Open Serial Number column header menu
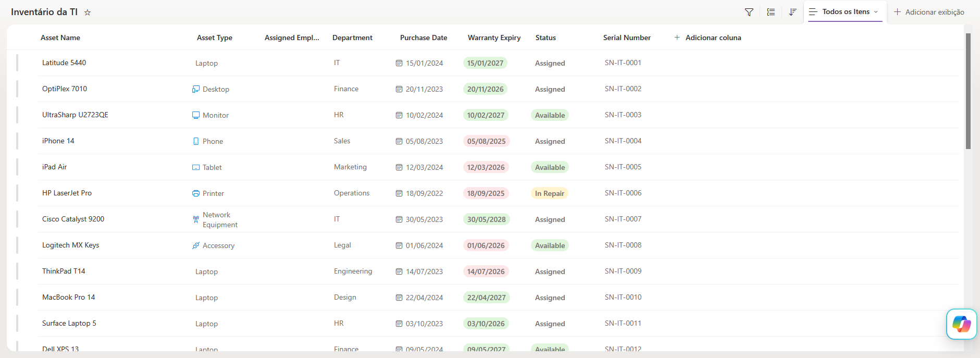This screenshot has height=358, width=980. pos(627,38)
